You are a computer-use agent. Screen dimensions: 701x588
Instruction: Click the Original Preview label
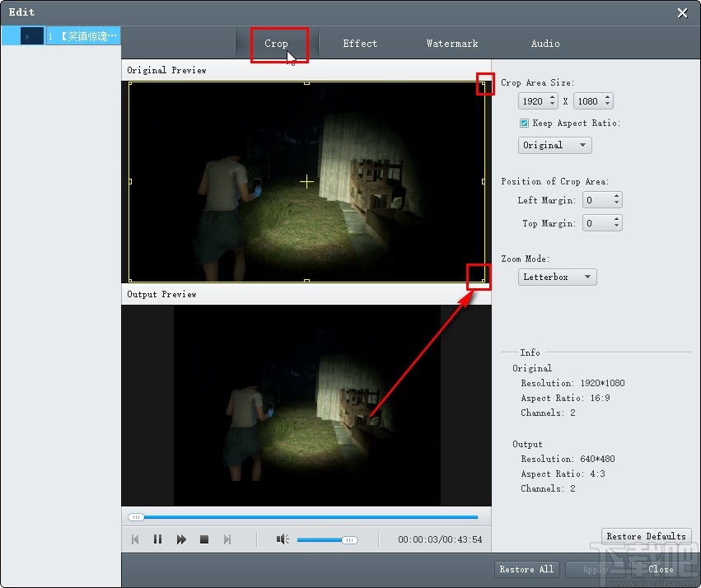[x=166, y=70]
